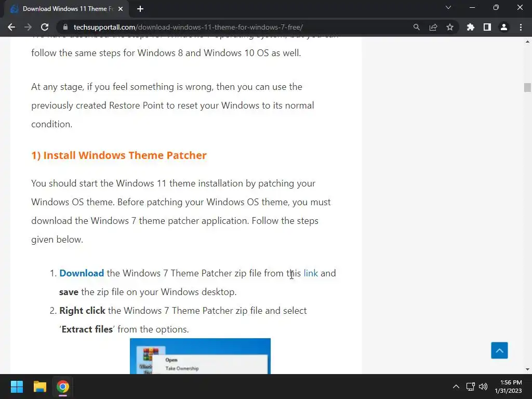The height and width of the screenshot is (399, 532).
Task: Click the bold 'Extract files' text
Action: click(87, 329)
